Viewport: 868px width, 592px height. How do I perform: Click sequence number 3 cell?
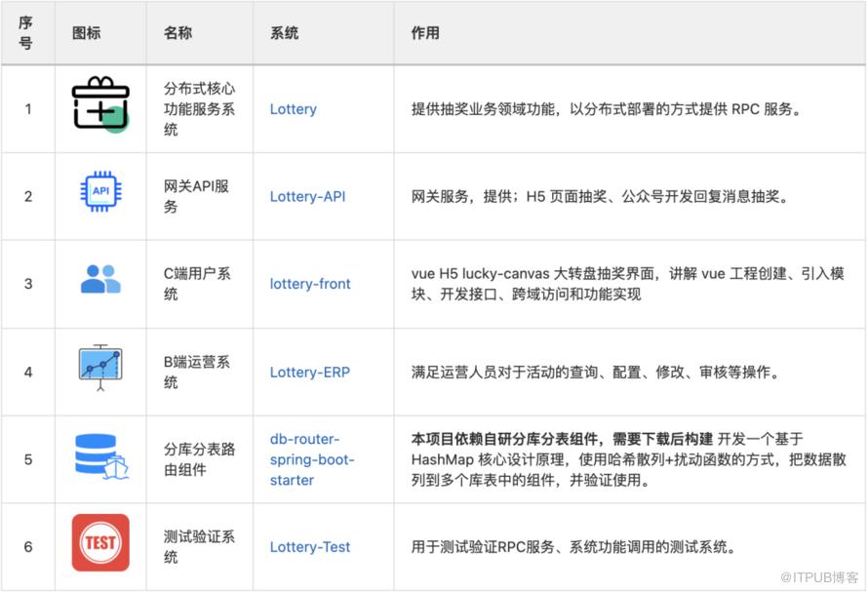pos(27,284)
